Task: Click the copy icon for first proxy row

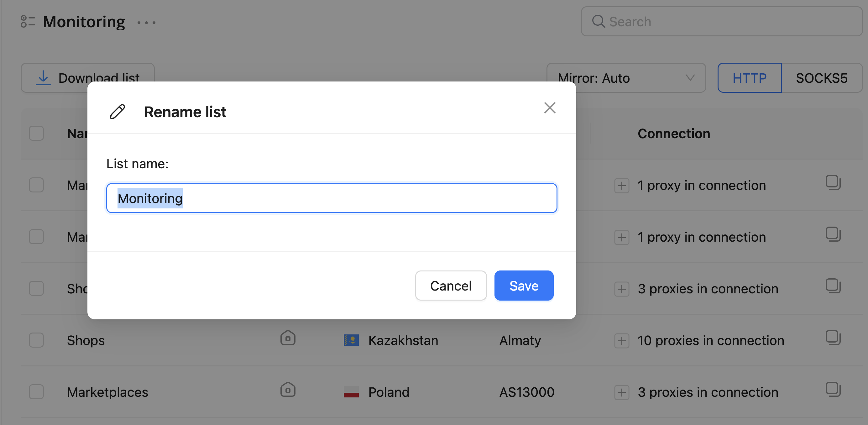Action: click(x=833, y=182)
